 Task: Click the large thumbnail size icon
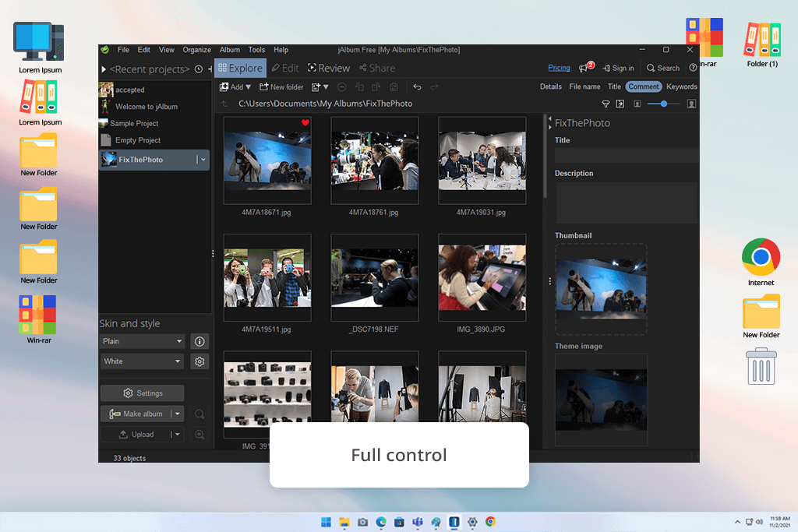click(x=691, y=104)
